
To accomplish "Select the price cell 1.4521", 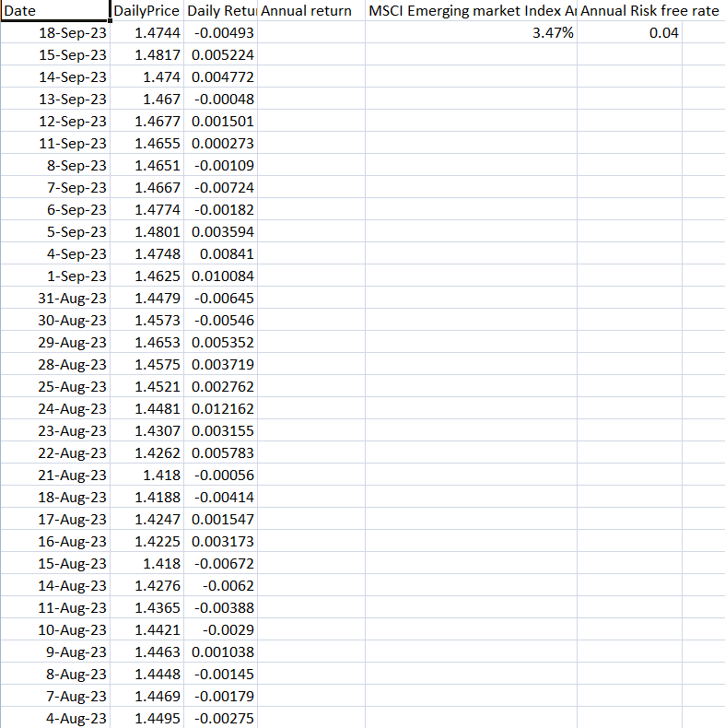I will [x=146, y=387].
